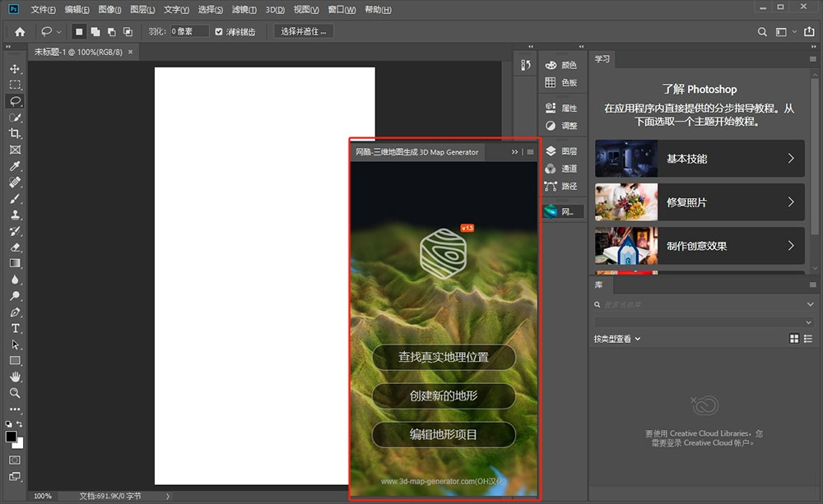Open the Lasso tool preset dropdown arrow
823x504 pixels.
[x=58, y=32]
